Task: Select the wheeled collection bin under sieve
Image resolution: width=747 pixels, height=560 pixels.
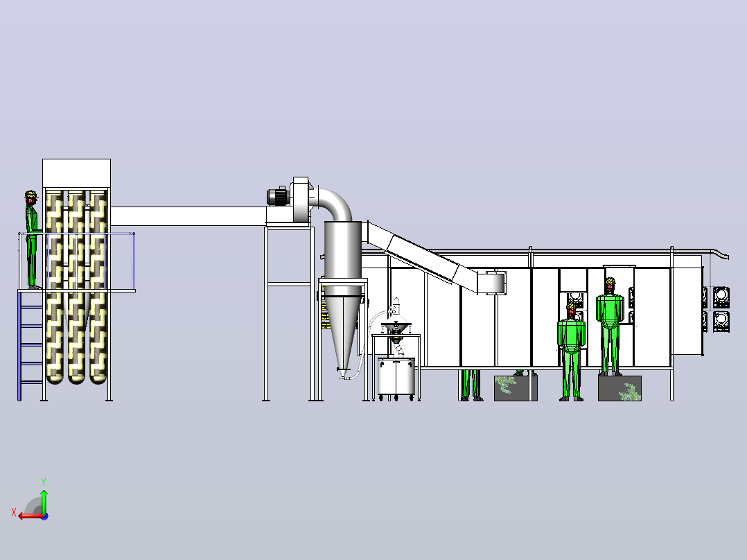Action: pos(396,378)
